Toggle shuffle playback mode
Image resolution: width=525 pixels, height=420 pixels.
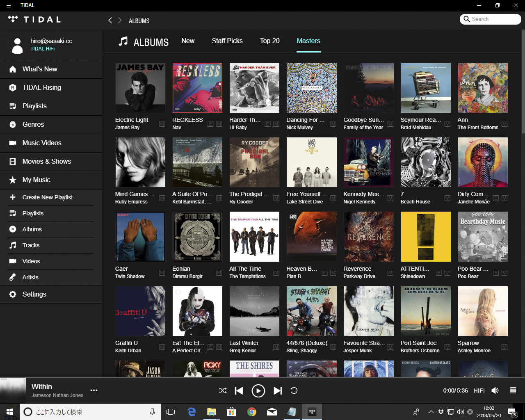coord(223,390)
